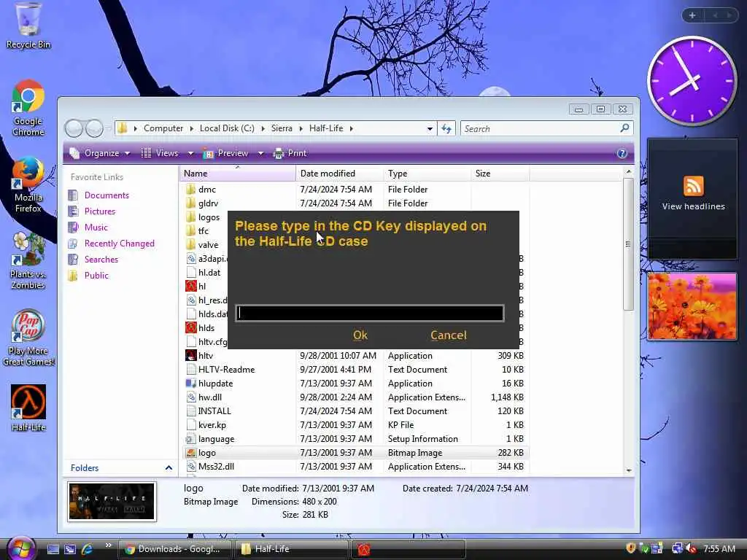Open Mozilla Firefox desktop shortcut
Image resolution: width=747 pixels, height=560 pixels.
pos(28,184)
